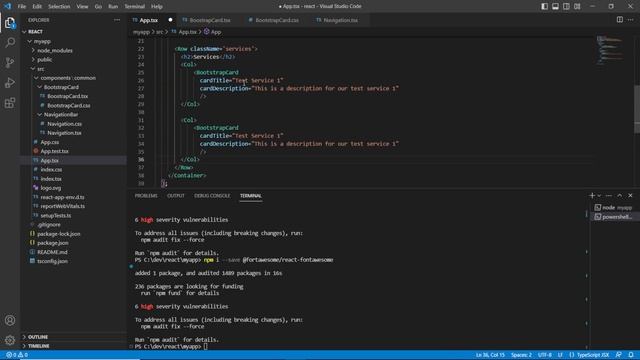Image resolution: width=640 pixels, height=360 pixels.
Task: Open Customize Layout icon
Action: [577, 7]
